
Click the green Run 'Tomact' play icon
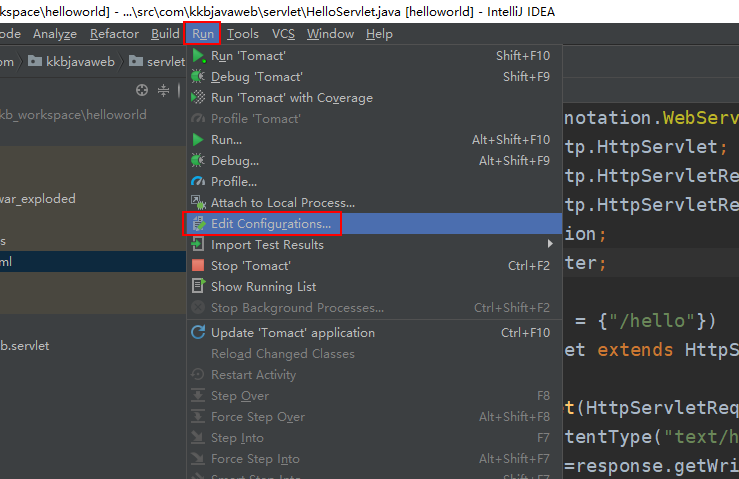point(198,56)
